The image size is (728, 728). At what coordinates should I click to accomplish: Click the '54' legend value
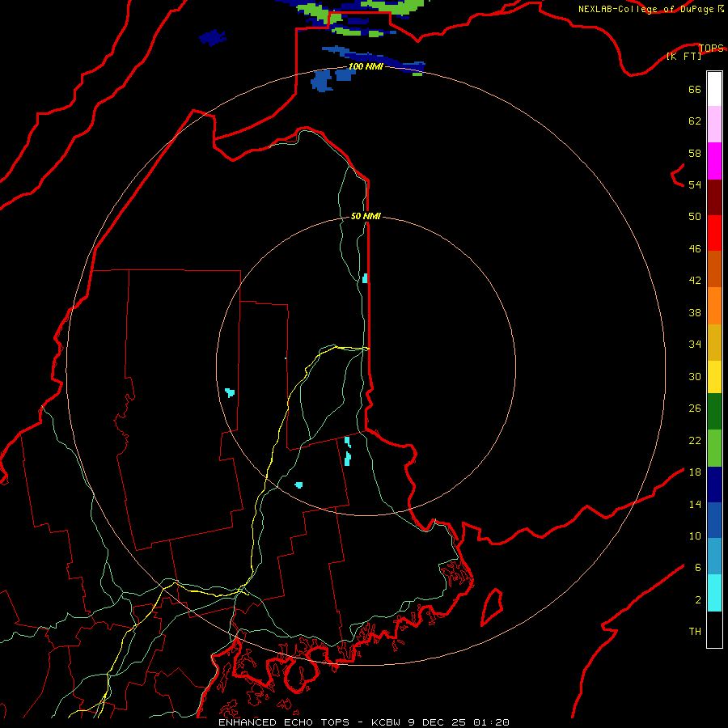click(695, 184)
